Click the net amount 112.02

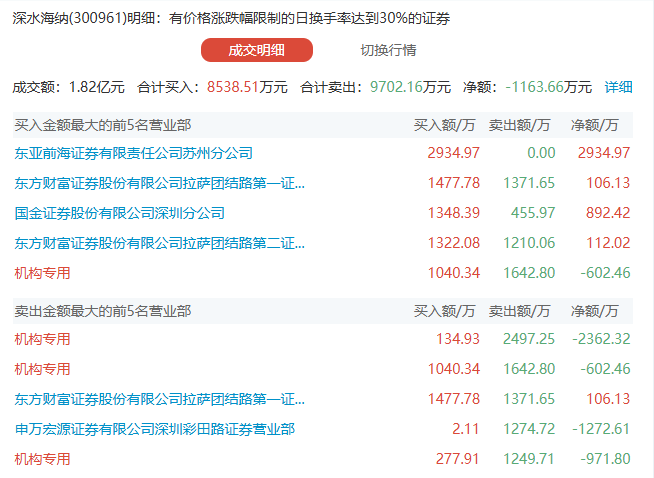pos(608,243)
